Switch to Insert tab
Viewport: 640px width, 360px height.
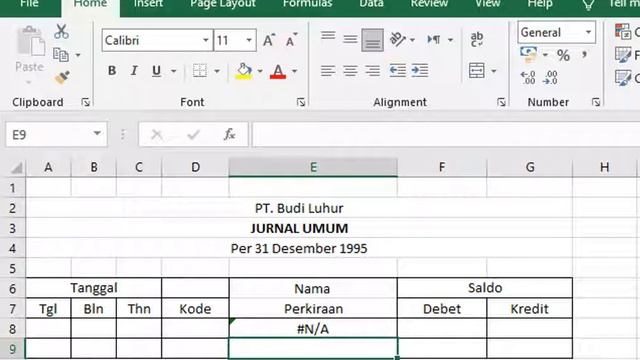pos(148,4)
